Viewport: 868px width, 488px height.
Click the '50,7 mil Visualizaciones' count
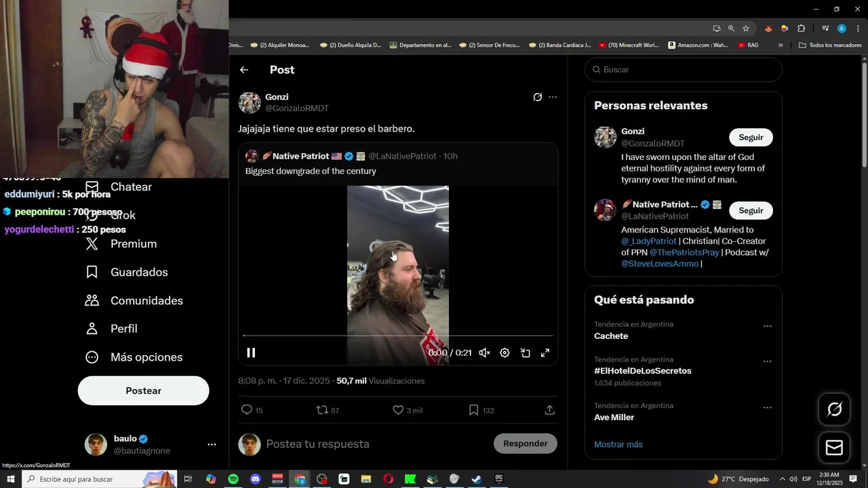click(380, 381)
